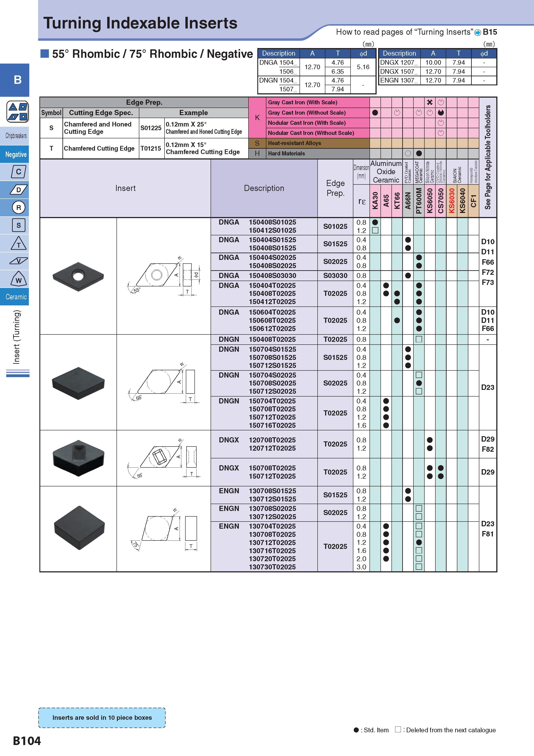
Task: Click the A66N dot for 150408S03030
Action: [x=408, y=276]
